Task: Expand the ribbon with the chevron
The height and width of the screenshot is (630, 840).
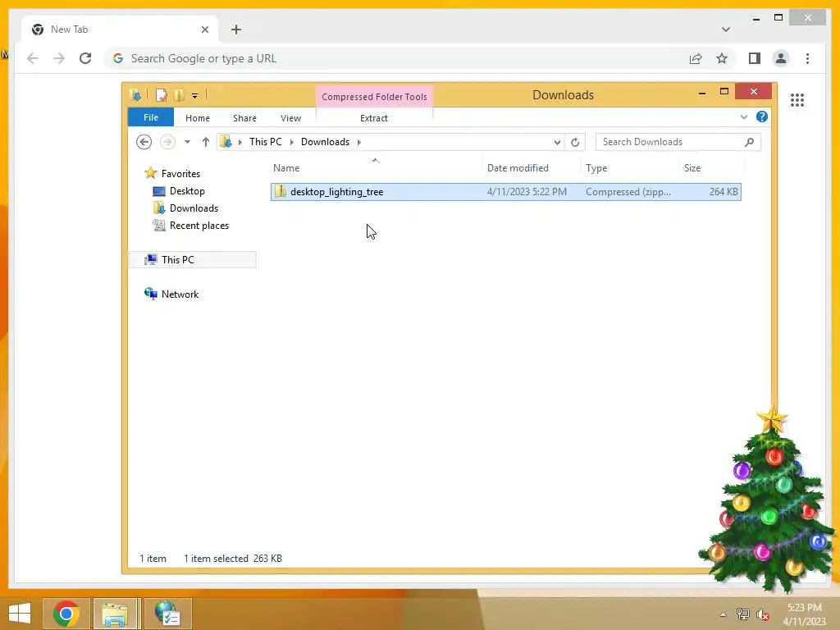Action: [x=743, y=116]
